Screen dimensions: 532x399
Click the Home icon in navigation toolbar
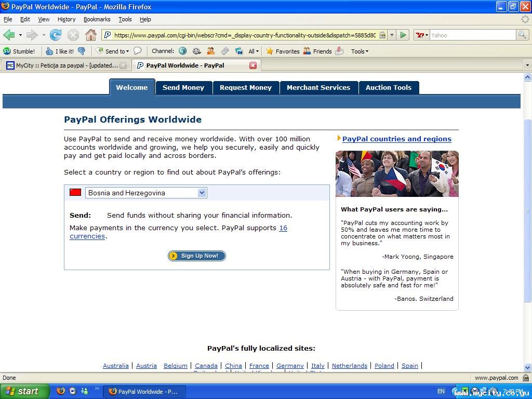pos(91,35)
